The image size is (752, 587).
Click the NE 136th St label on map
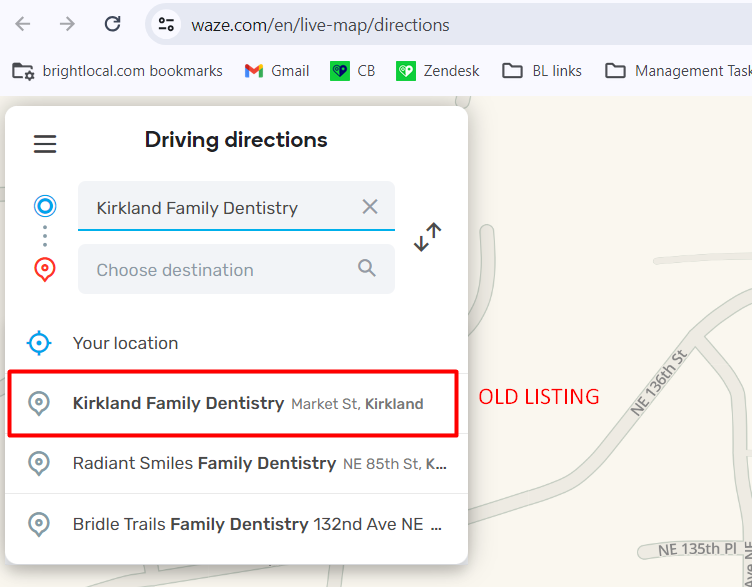coord(659,383)
